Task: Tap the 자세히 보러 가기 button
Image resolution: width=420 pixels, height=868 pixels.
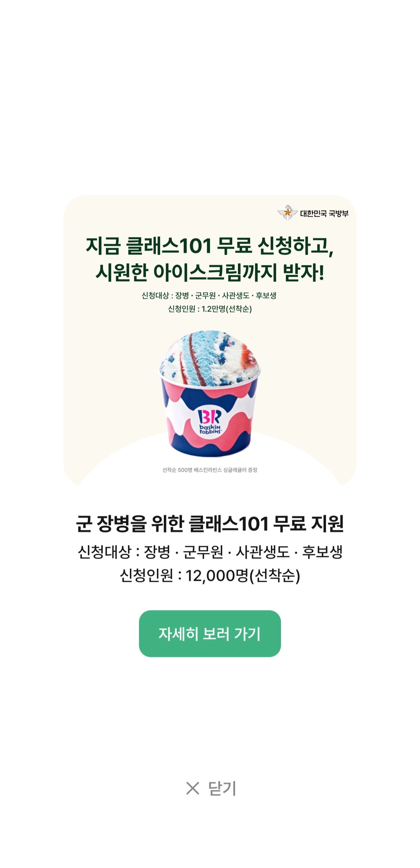Action: (210, 634)
